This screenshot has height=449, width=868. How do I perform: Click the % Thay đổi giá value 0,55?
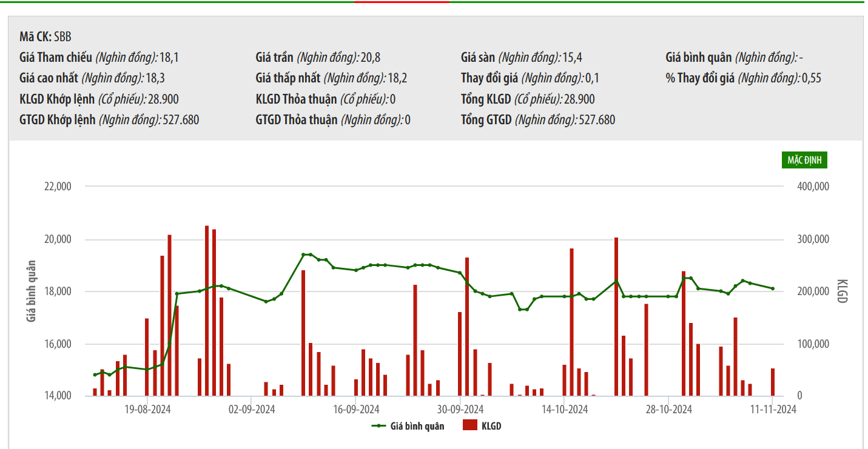pyautogui.click(x=812, y=79)
